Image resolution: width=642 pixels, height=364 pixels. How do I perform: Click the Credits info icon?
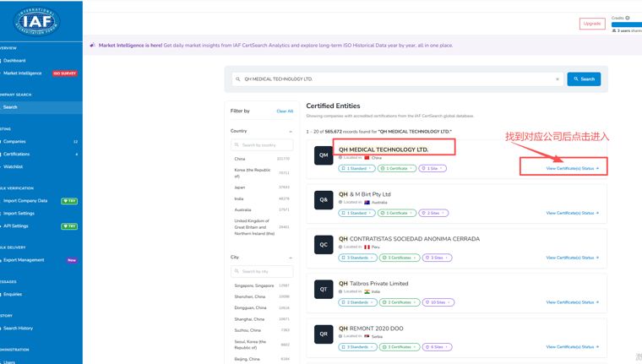click(628, 18)
